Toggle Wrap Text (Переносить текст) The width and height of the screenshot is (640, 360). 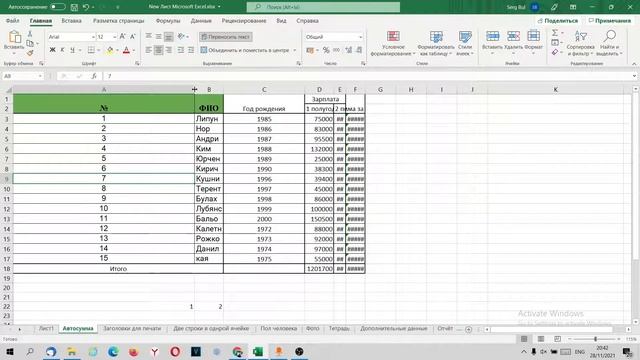coord(226,37)
